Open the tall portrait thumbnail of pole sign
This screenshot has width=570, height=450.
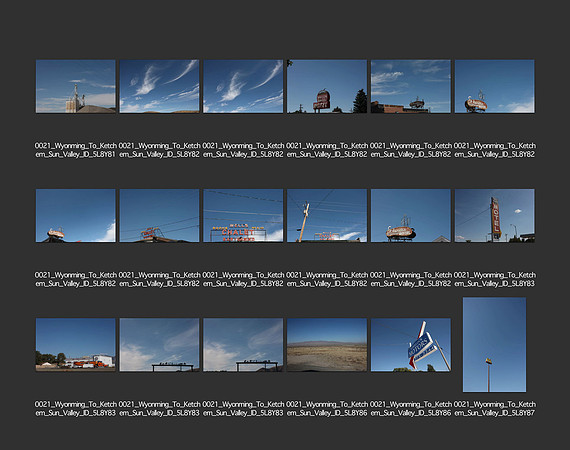click(494, 345)
